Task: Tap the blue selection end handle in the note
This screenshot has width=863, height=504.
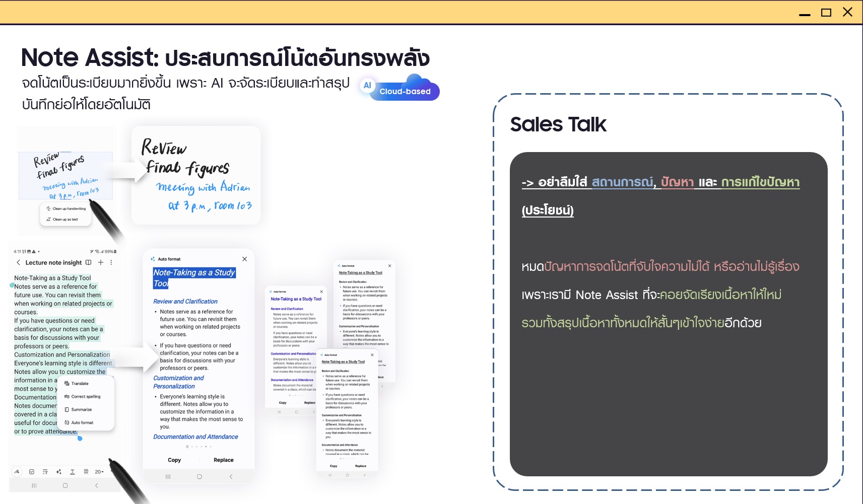Action: (80, 438)
